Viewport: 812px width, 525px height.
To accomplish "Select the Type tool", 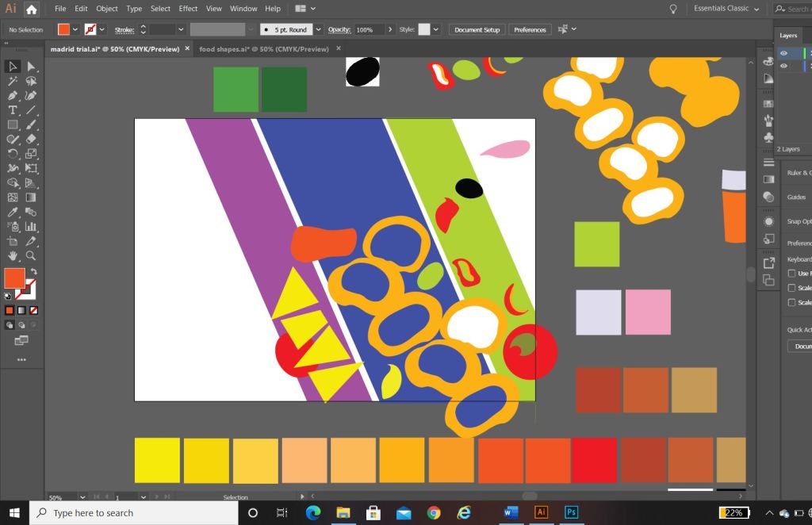I will pyautogui.click(x=13, y=110).
